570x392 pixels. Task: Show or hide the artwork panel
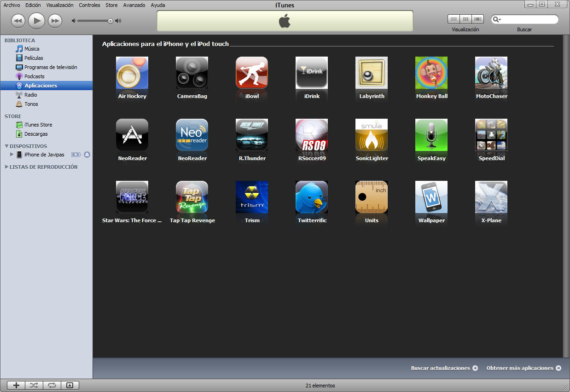coord(70,386)
